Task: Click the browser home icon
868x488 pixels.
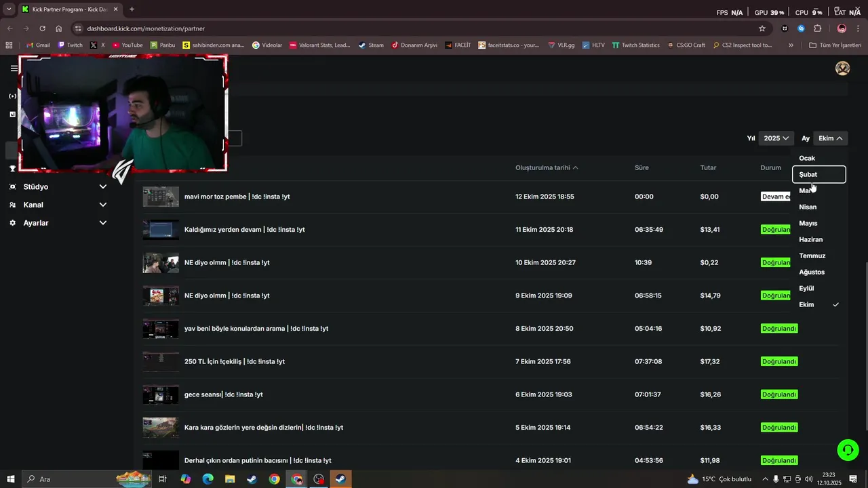Action: tap(59, 28)
